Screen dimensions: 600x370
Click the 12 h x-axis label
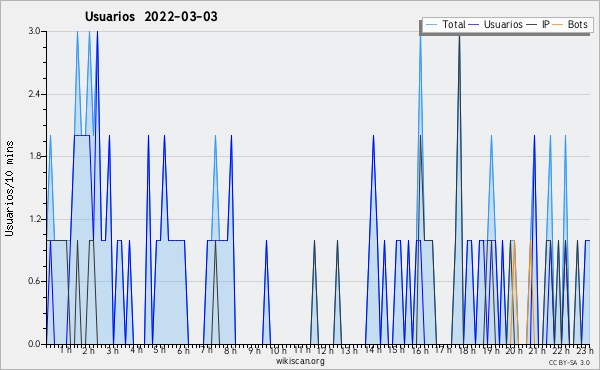[326, 351]
